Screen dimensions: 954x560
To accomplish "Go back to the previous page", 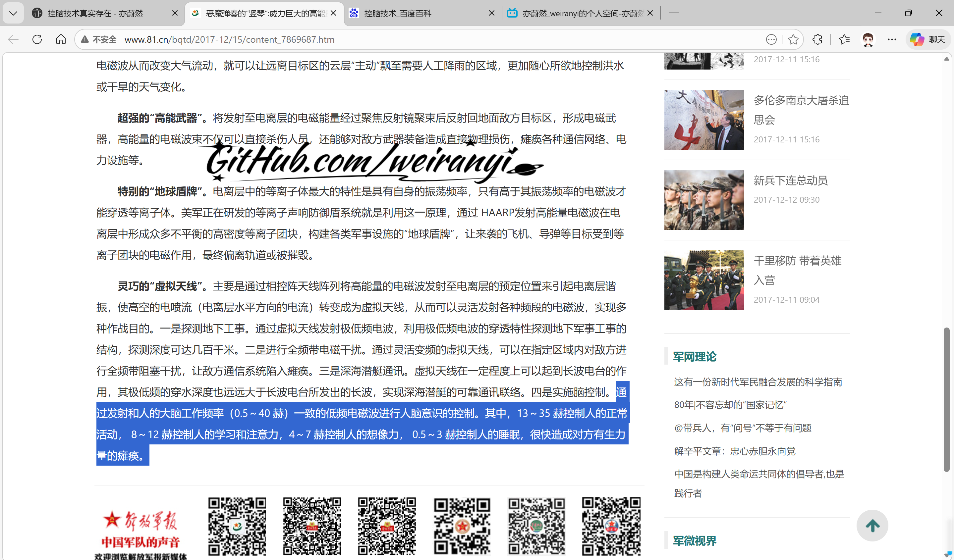I will (13, 39).
